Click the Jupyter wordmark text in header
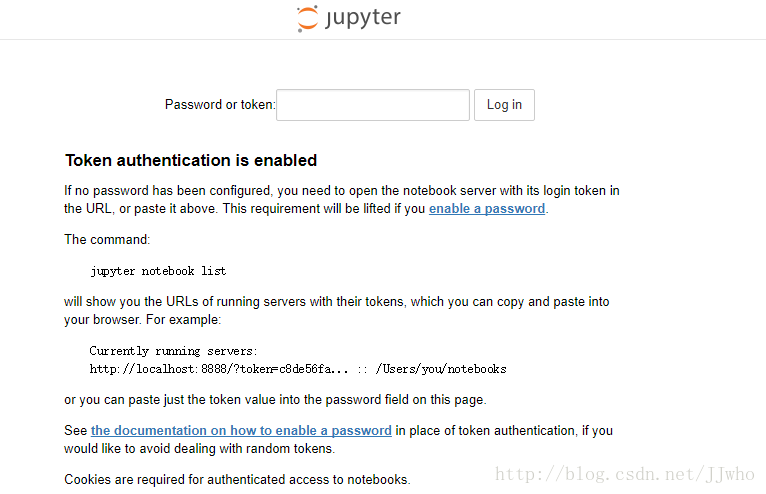Image resolution: width=766 pixels, height=494 pixels. point(363,19)
